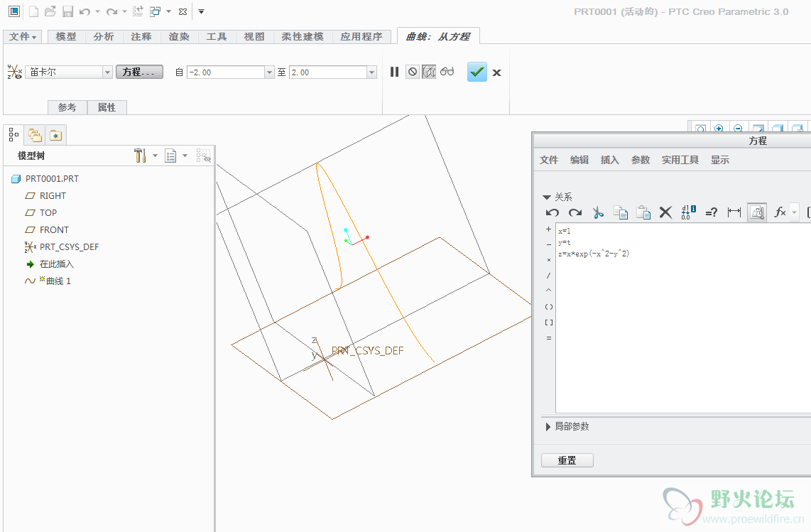Click the Close window icon in quick access toolbar
This screenshot has height=532, width=811.
click(x=183, y=11)
